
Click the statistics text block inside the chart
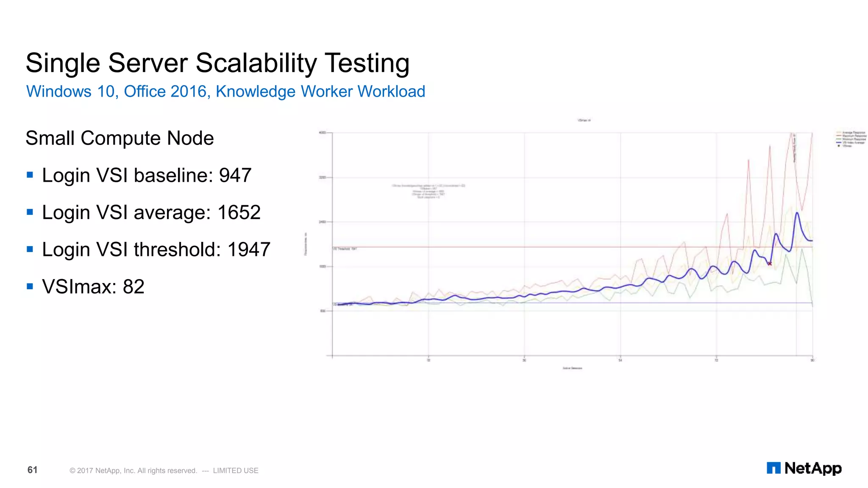(428, 191)
